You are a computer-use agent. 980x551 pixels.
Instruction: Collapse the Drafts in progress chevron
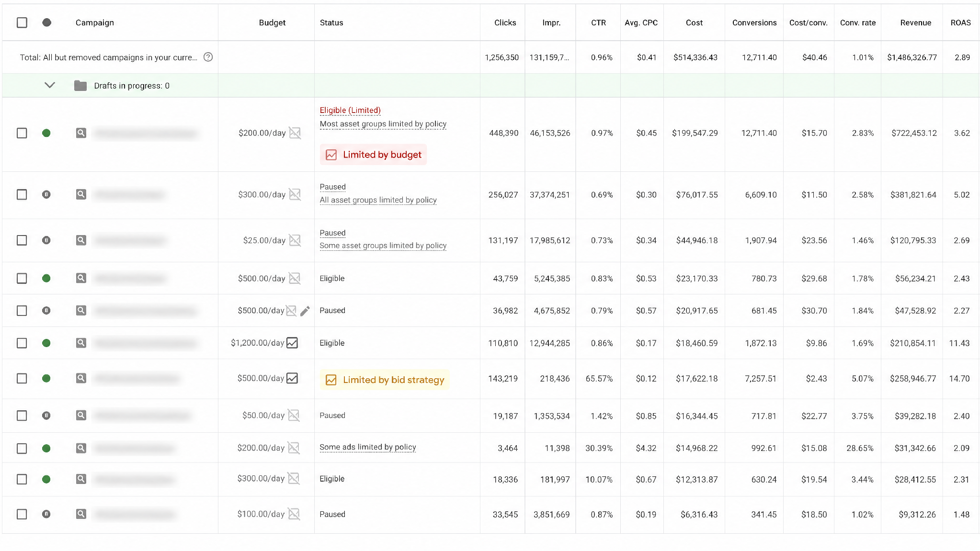coord(50,85)
